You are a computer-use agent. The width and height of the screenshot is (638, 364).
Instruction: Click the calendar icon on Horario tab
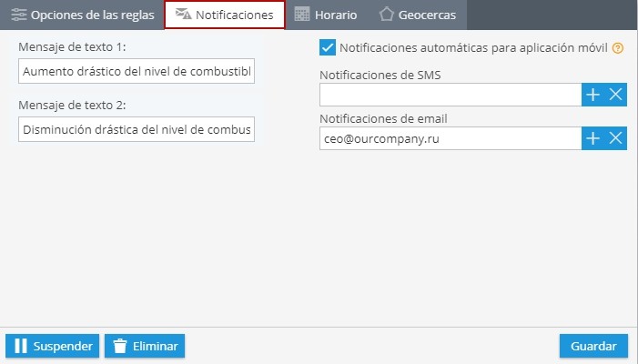pos(302,15)
